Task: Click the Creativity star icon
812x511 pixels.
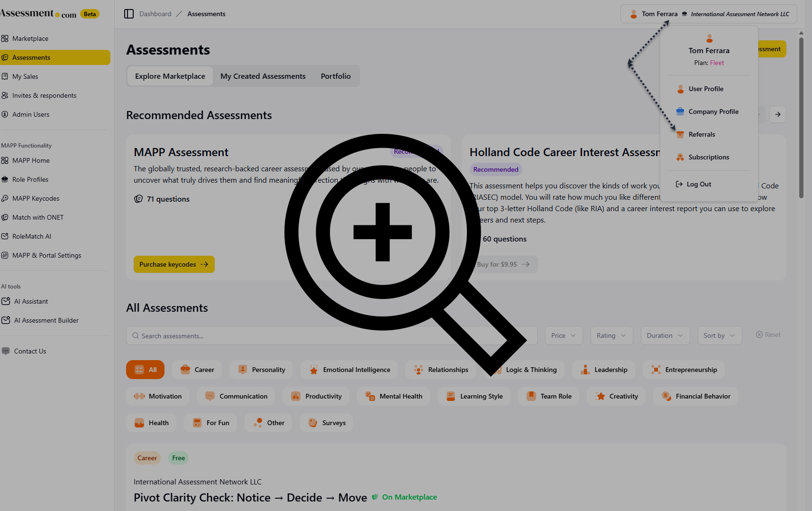Action: coord(600,396)
